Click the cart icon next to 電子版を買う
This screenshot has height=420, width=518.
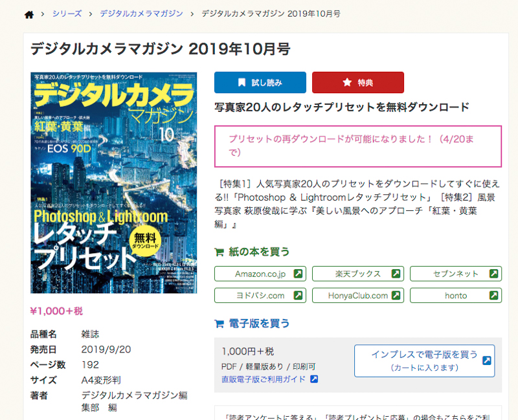(219, 324)
